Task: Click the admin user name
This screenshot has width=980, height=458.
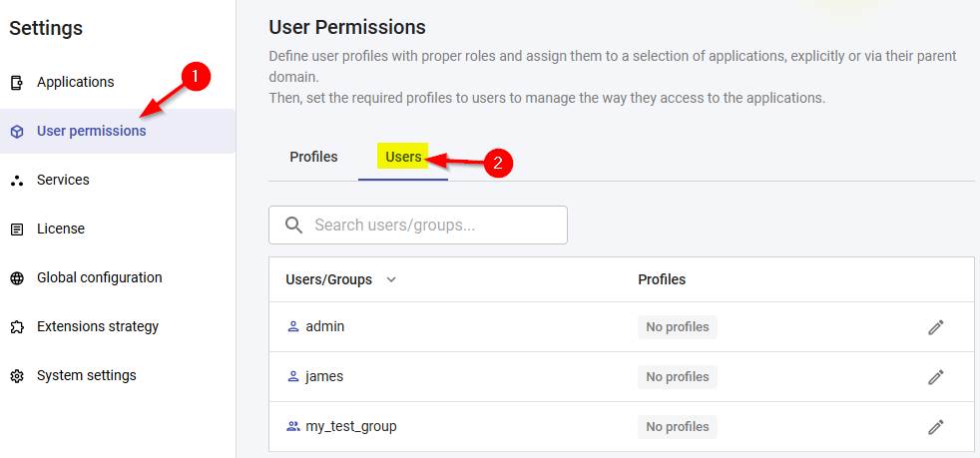Action: (325, 326)
